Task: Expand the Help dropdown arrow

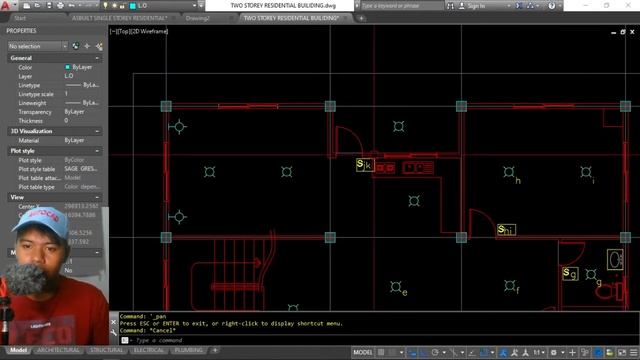Action: pyautogui.click(x=560, y=6)
